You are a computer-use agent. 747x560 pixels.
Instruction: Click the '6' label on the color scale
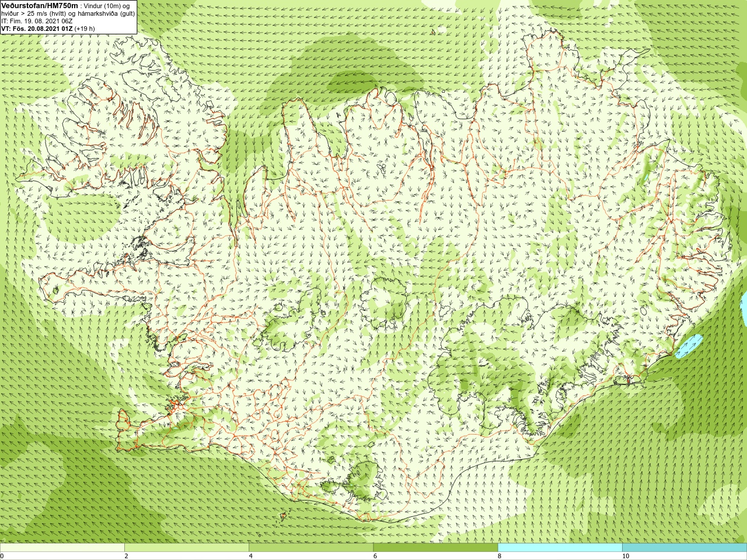(375, 556)
